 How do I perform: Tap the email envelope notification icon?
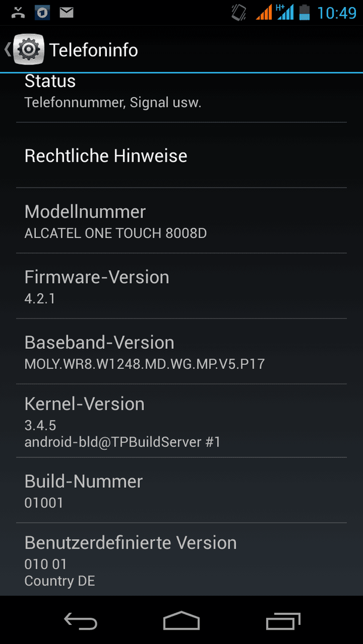tap(67, 13)
